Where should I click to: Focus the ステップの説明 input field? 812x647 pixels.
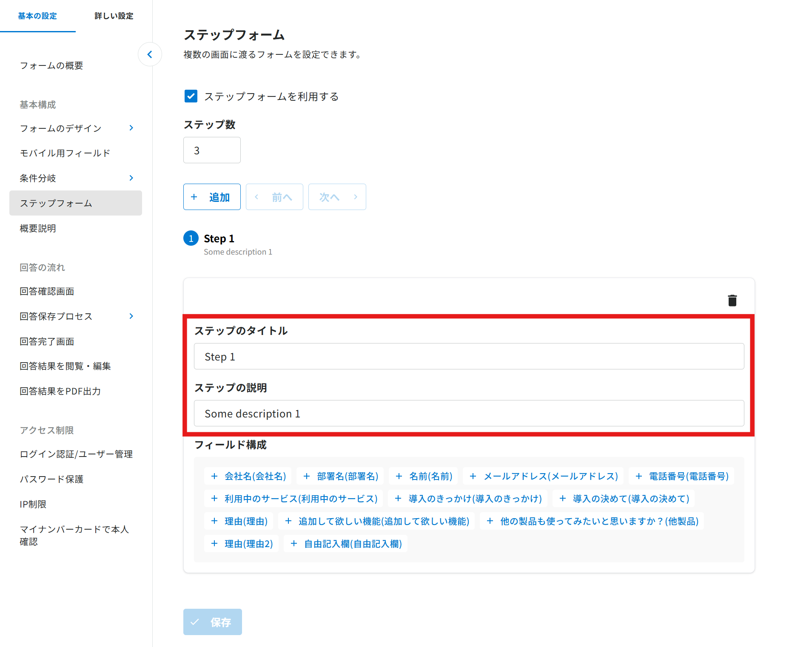tap(469, 413)
